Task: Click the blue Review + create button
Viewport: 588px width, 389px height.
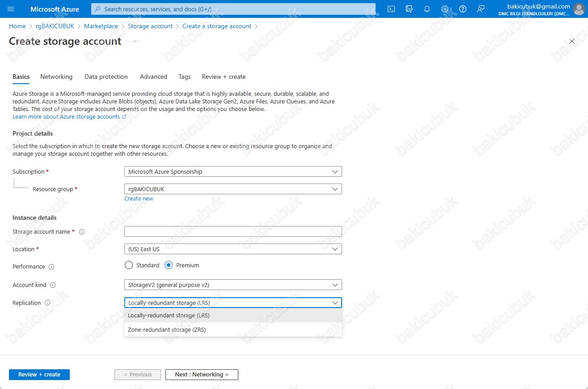Action: coord(39,375)
